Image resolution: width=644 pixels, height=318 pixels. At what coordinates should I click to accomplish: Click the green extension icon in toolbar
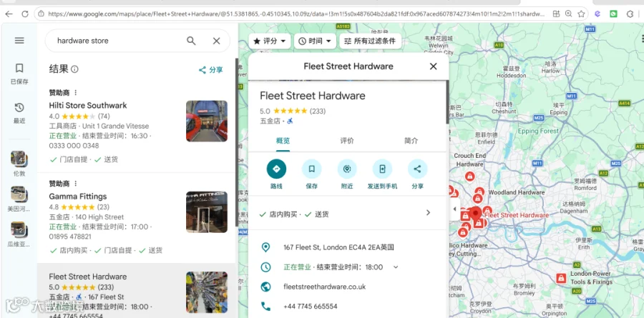[x=613, y=14]
